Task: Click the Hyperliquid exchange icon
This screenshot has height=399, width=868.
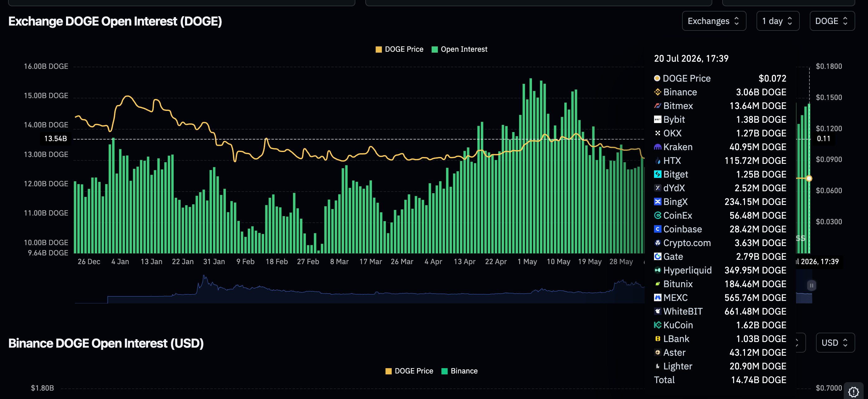Action: point(657,270)
